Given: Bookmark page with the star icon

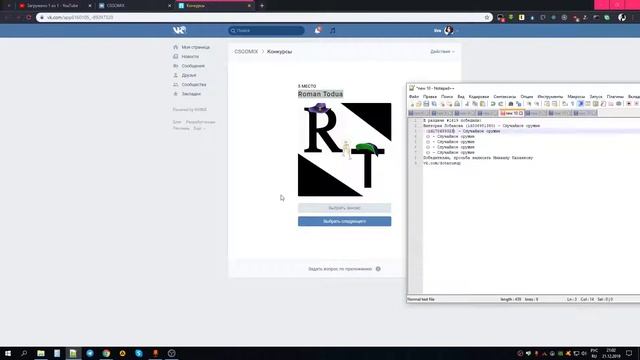Looking at the screenshot, I should [487, 18].
